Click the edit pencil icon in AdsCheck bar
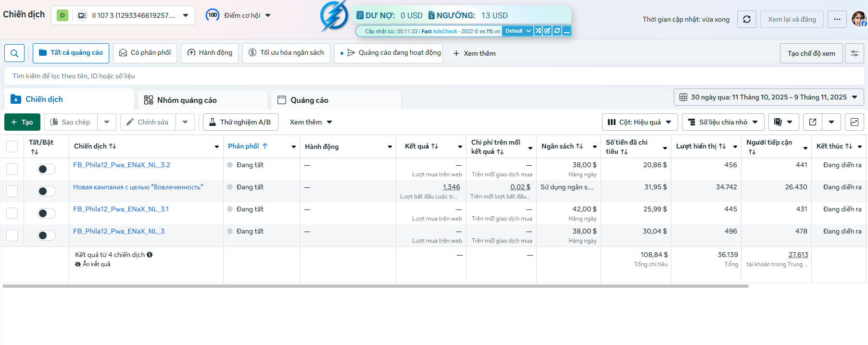 click(x=547, y=31)
